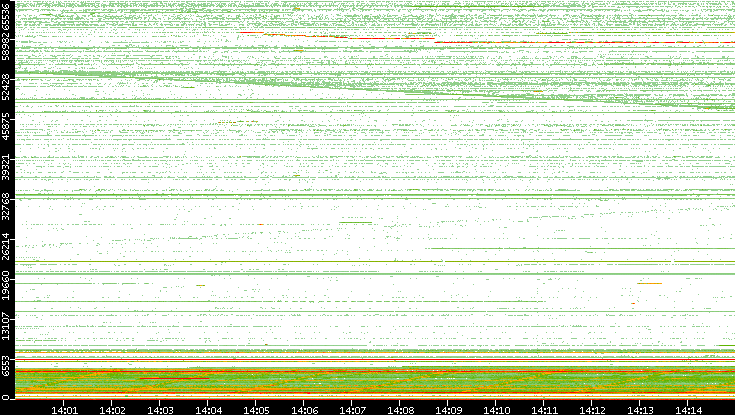The width and height of the screenshot is (735, 415).
Task: Click the red segment between 14:03 and 14:04
Action: click(174, 378)
